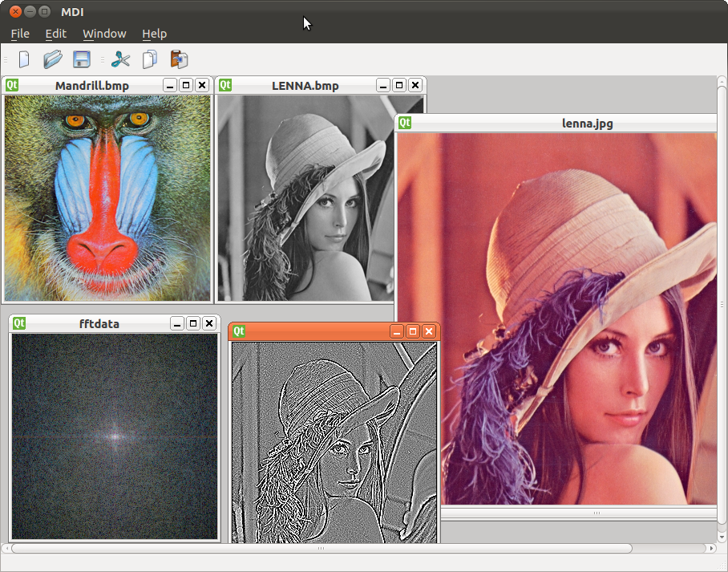This screenshot has width=728, height=572.
Task: Select the fftdata spectrum image
Action: 114,436
